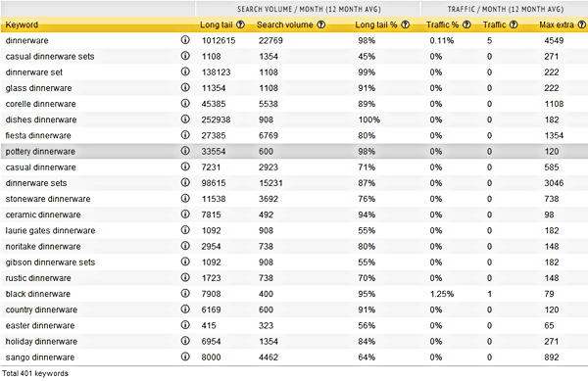This screenshot has width=588, height=381.
Task: Open info icon for sango dinnerware
Action: click(185, 357)
